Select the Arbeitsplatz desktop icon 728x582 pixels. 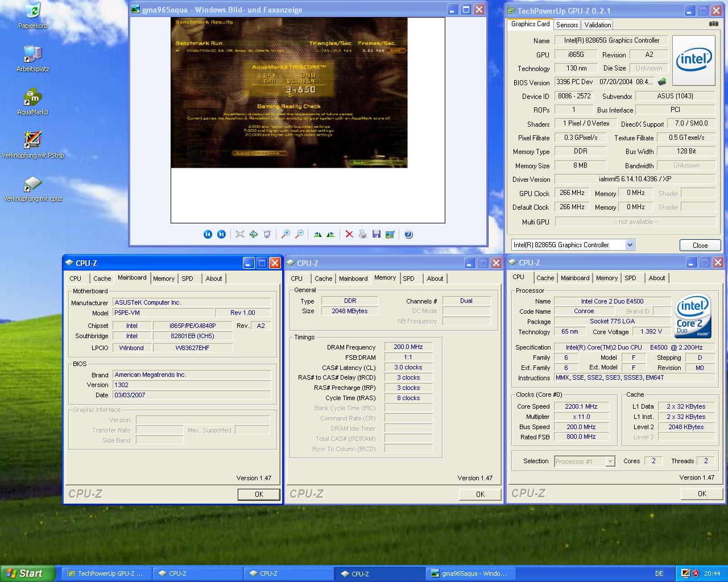pyautogui.click(x=32, y=59)
